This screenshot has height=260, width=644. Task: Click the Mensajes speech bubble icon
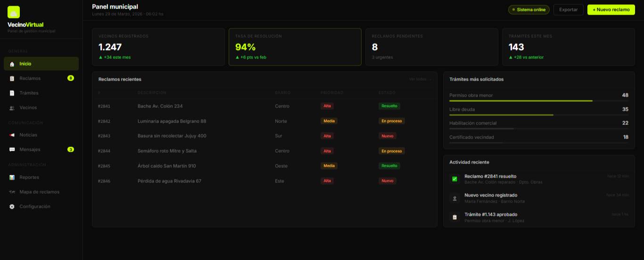tap(12, 150)
